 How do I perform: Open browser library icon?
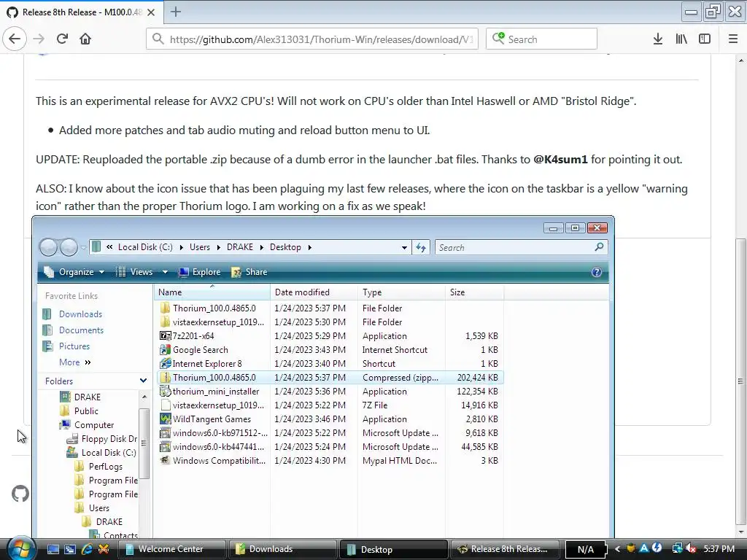681,39
